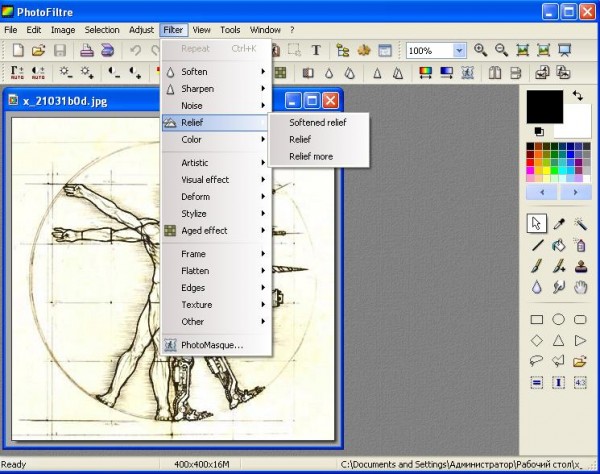
Task: Click the Gradient toolbar icon
Action: point(446,72)
